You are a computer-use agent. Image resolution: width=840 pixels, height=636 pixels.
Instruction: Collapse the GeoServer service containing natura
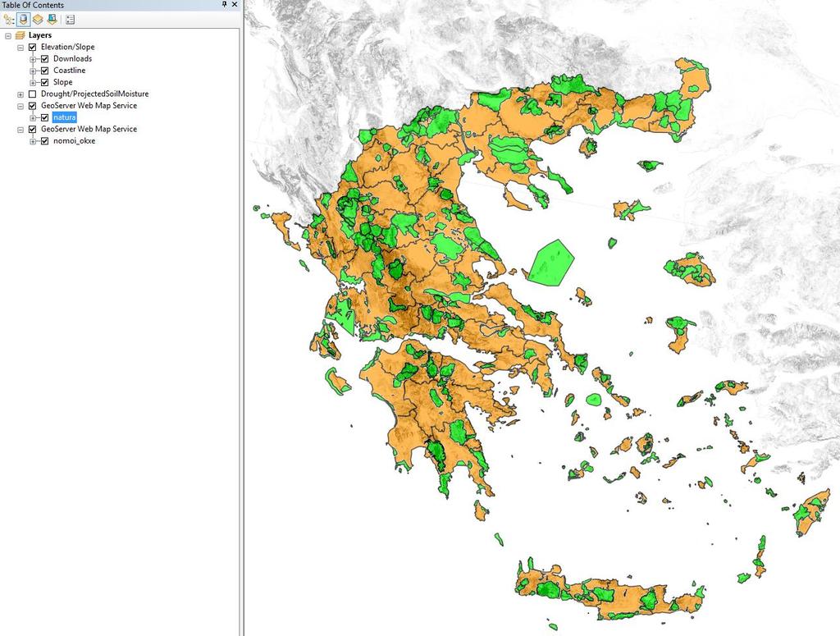tap(21, 107)
